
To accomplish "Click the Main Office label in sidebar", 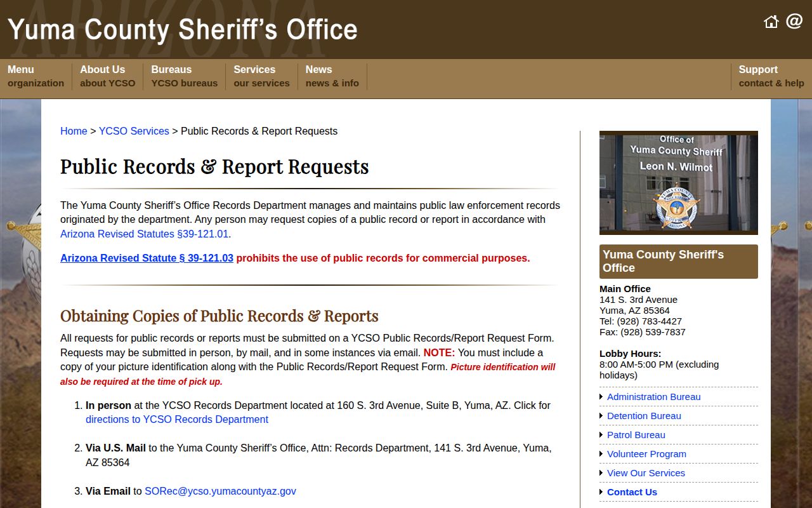I will pos(625,289).
